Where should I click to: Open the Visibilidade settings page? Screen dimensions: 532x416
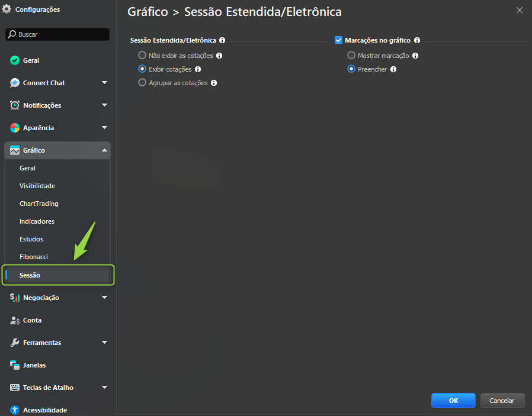click(37, 186)
